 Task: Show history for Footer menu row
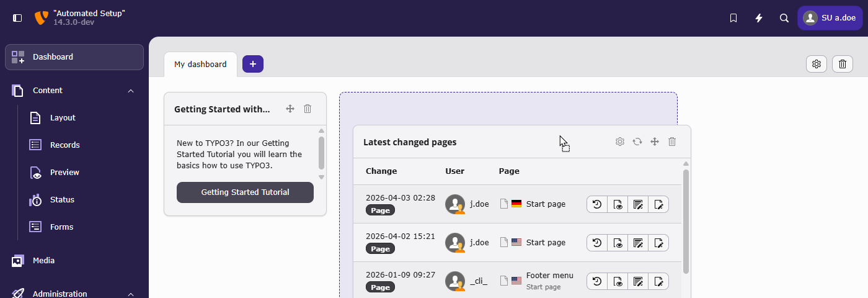tap(597, 281)
